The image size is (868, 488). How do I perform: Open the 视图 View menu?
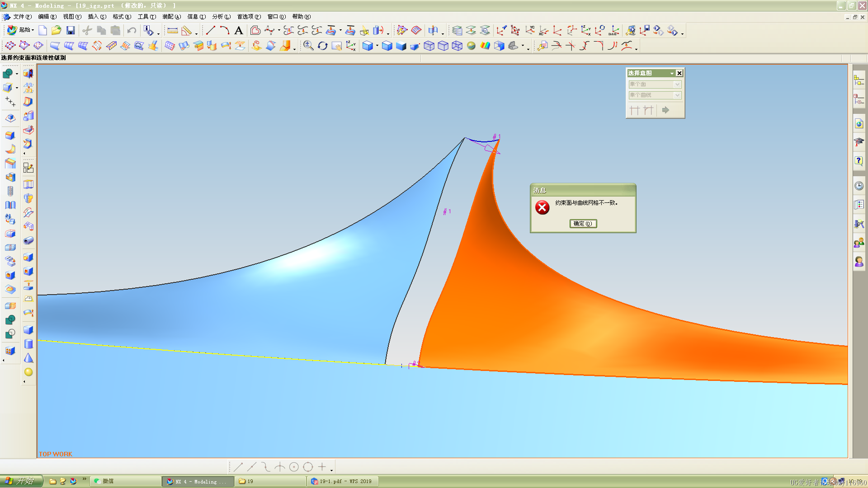pos(72,17)
